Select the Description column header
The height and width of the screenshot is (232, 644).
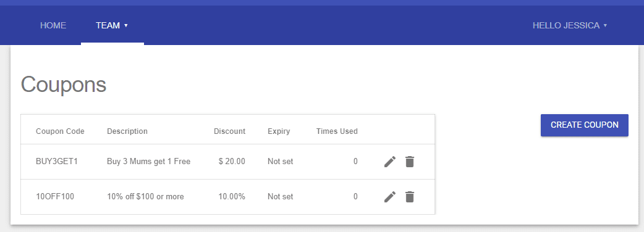127,131
